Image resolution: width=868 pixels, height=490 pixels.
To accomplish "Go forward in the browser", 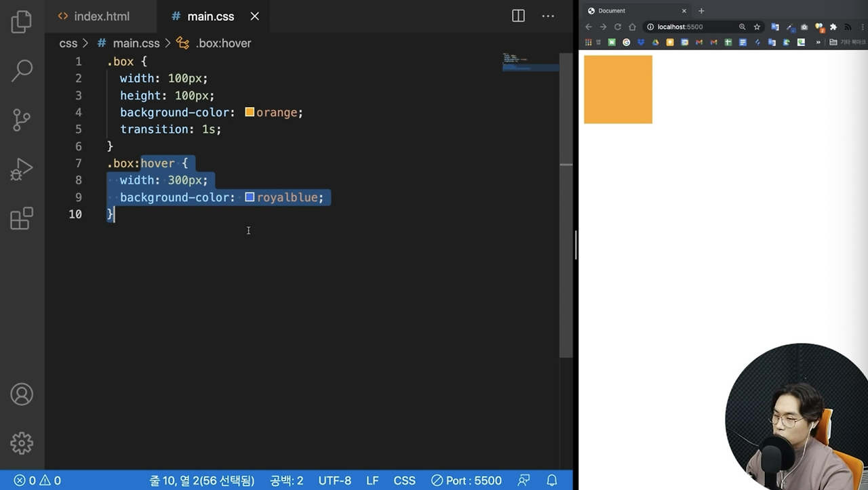I will point(603,27).
